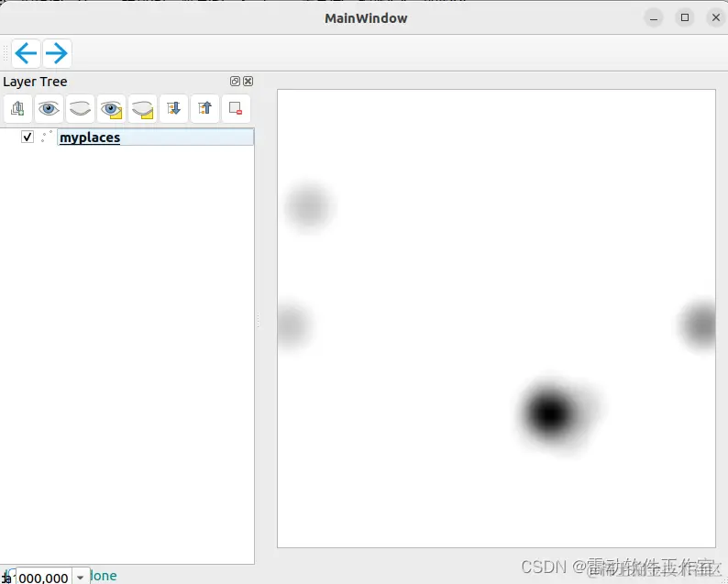728x584 pixels.
Task: Hide selected layers with closed eye yellow icon
Action: click(142, 108)
